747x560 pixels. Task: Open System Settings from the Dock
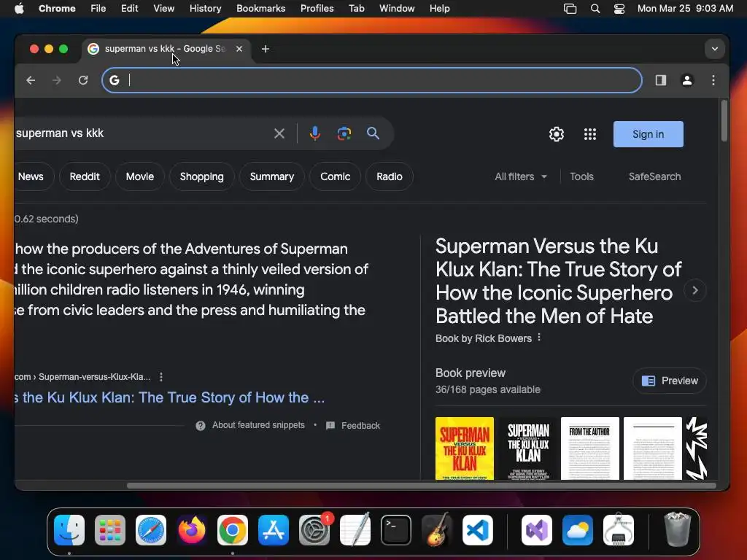[314, 530]
